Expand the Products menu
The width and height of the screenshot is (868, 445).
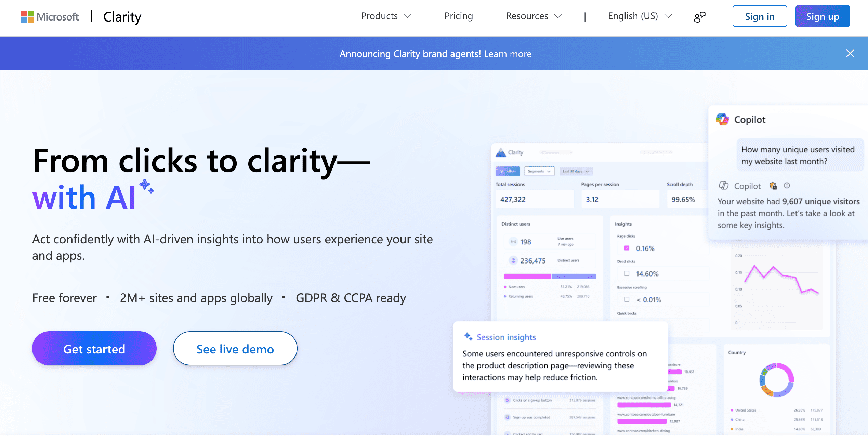pyautogui.click(x=386, y=16)
